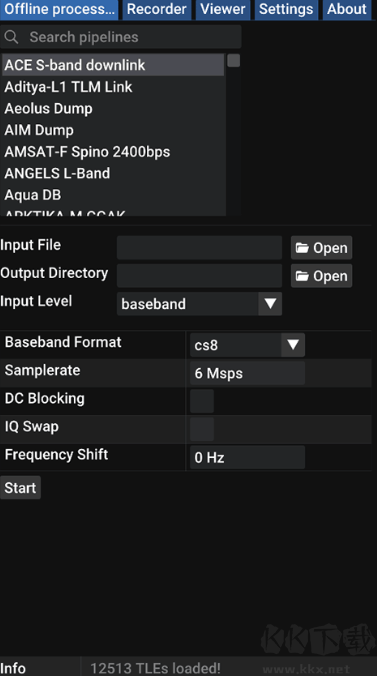The height and width of the screenshot is (676, 377).
Task: Click the pipeline list scrollbar handle
Action: 233,61
